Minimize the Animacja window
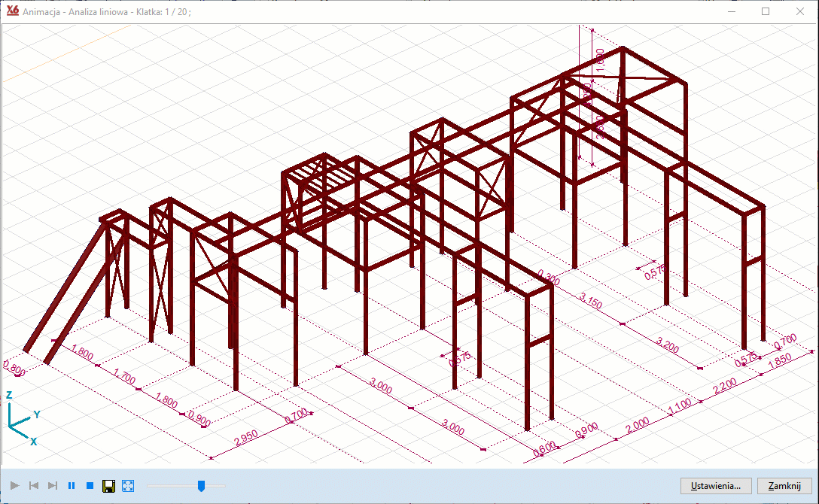This screenshot has width=819, height=504. click(x=731, y=11)
